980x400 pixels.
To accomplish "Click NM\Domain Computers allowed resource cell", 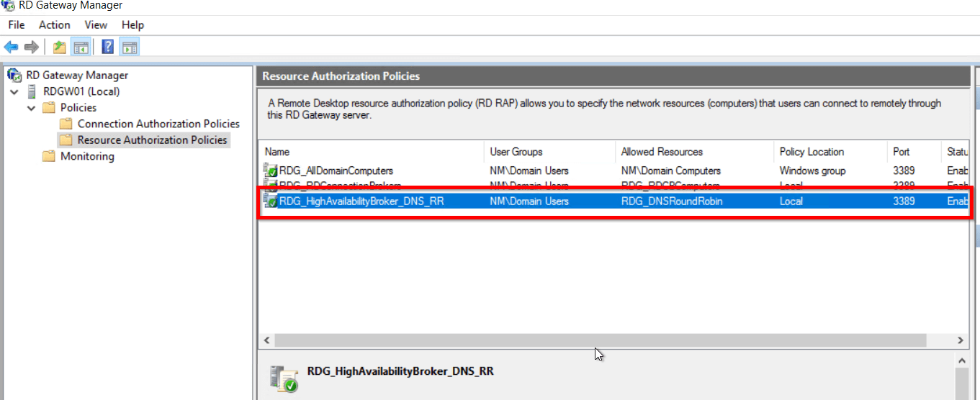I will tap(671, 171).
